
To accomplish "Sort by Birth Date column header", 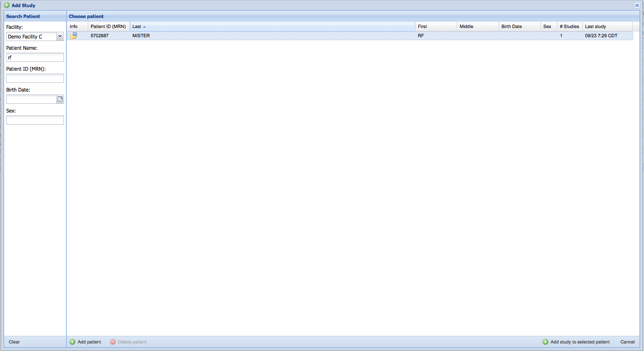I will pyautogui.click(x=519, y=26).
